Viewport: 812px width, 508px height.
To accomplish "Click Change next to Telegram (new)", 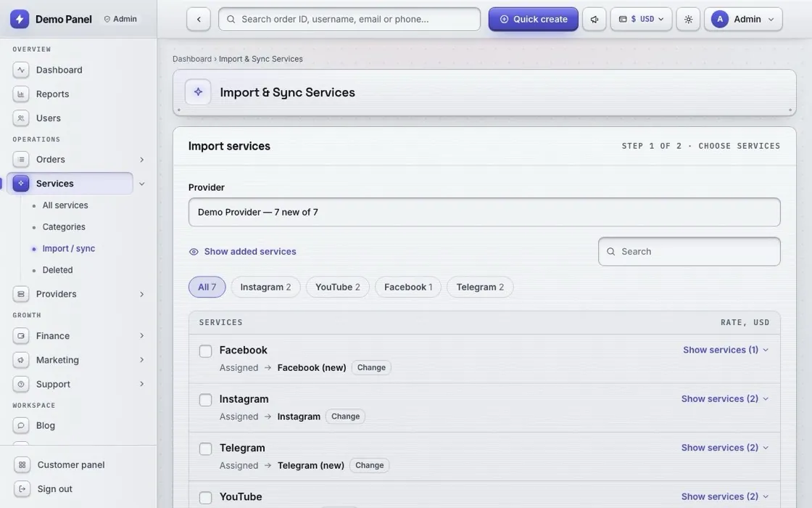I will pyautogui.click(x=369, y=465).
